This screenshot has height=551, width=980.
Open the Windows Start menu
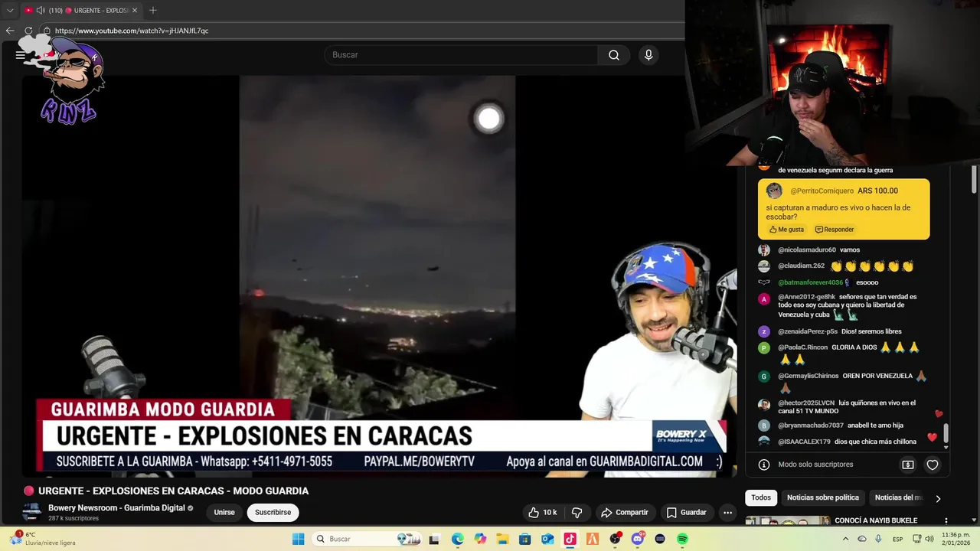[298, 539]
